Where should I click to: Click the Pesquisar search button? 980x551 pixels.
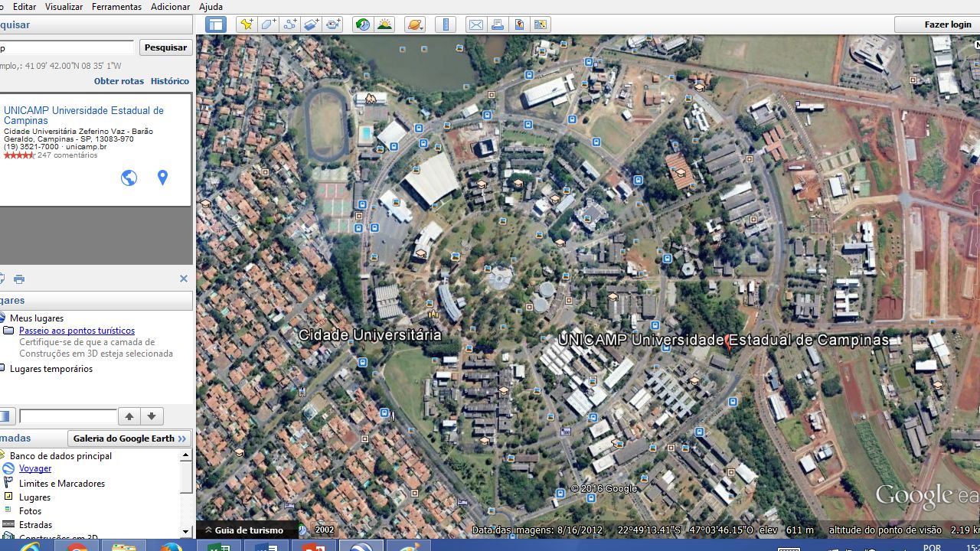point(165,47)
